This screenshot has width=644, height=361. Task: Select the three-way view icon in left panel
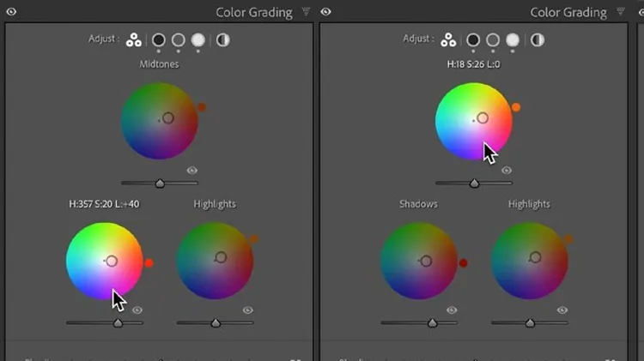[x=134, y=40]
